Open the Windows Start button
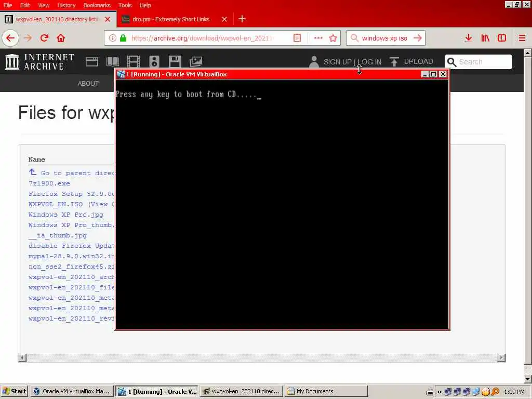The image size is (532, 399). (14, 391)
